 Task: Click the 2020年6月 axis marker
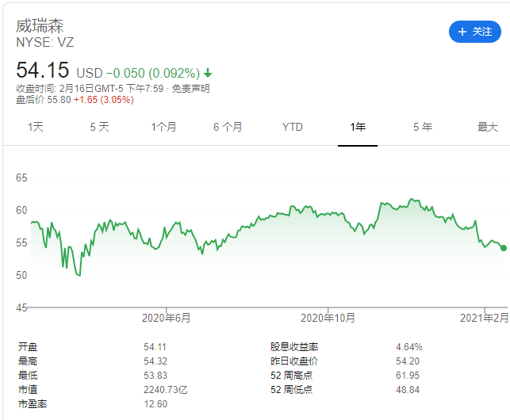coord(167,318)
